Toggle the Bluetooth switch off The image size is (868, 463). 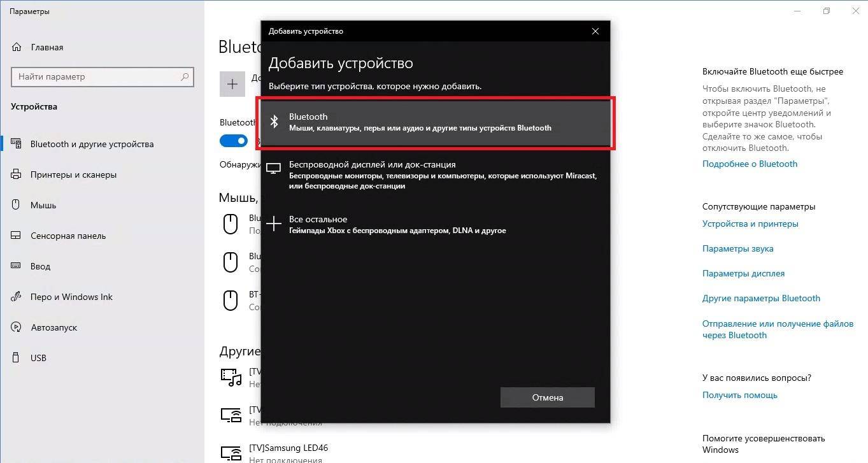(234, 141)
